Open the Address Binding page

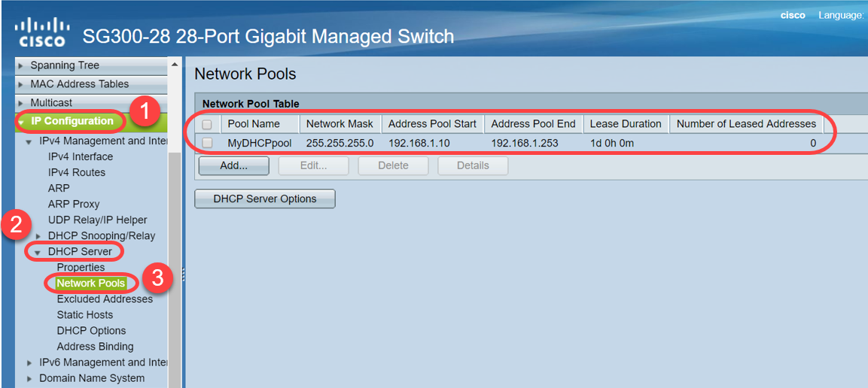[95, 347]
